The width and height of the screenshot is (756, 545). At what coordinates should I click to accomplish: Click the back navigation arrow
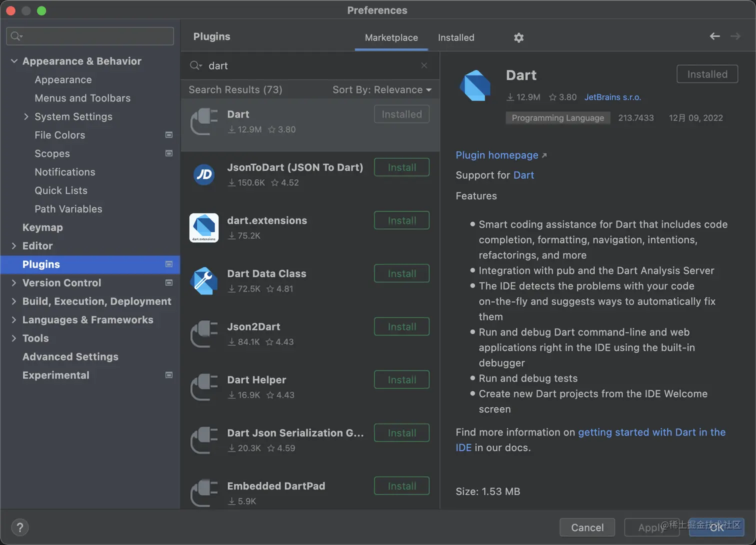[714, 36]
